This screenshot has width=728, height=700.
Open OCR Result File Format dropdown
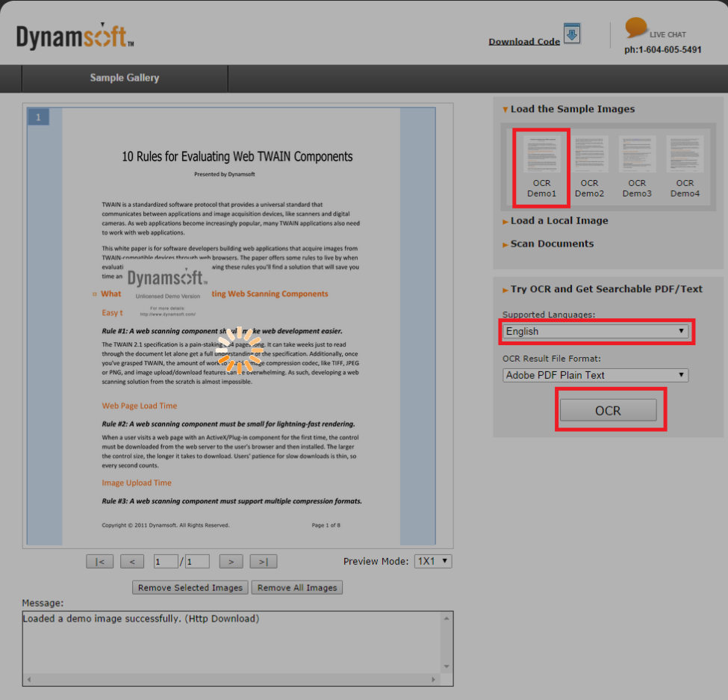coord(595,375)
